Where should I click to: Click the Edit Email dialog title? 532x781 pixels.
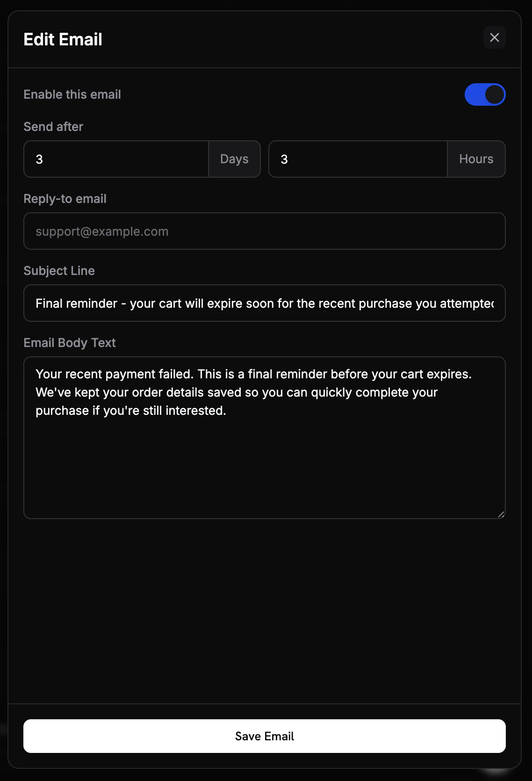point(63,39)
